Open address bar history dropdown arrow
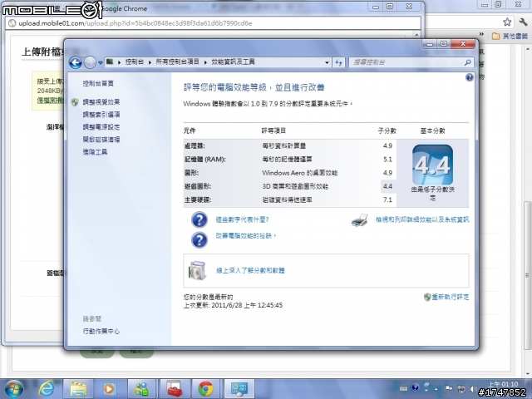The width and height of the screenshot is (532, 399). pos(327,62)
